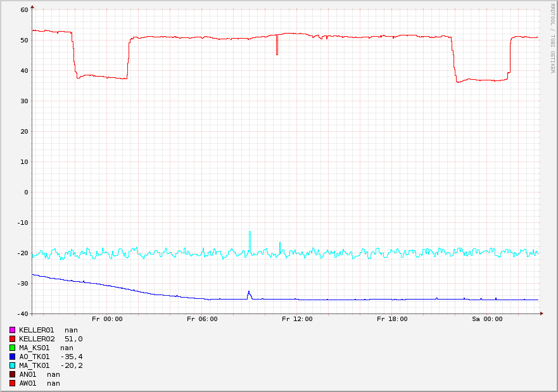Click the MA_TK01 value -20,2
The width and height of the screenshot is (558, 392).
click(72, 365)
